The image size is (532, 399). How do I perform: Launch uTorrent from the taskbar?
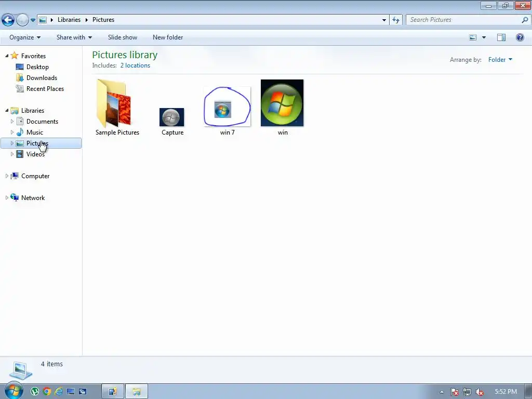(35, 392)
